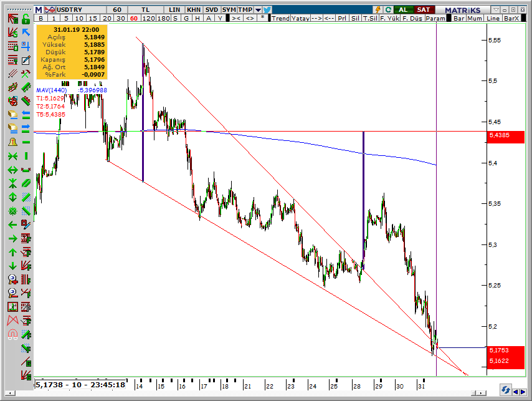The image size is (532, 401).
Task: Select the 120 minute period
Action: tap(149, 18)
